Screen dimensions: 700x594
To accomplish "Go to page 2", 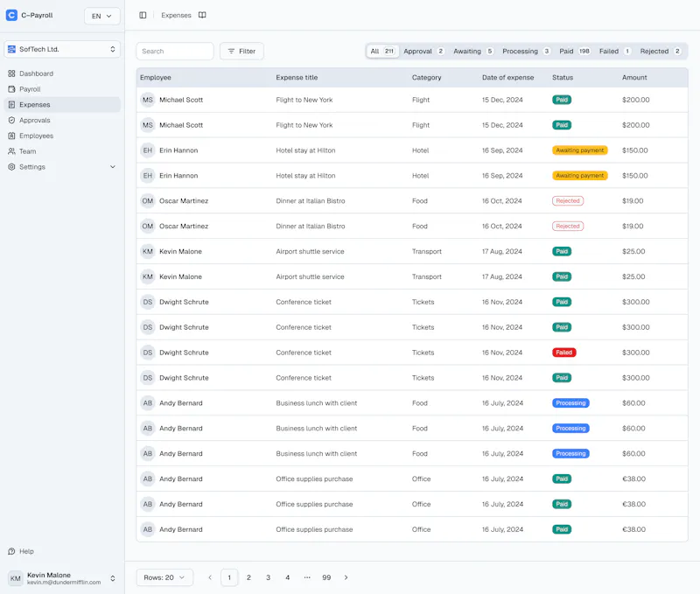I will 248,577.
